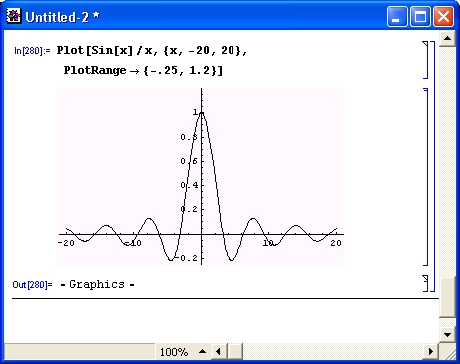Click the Out[280]= cell label
460x364 pixels.
pyautogui.click(x=32, y=285)
